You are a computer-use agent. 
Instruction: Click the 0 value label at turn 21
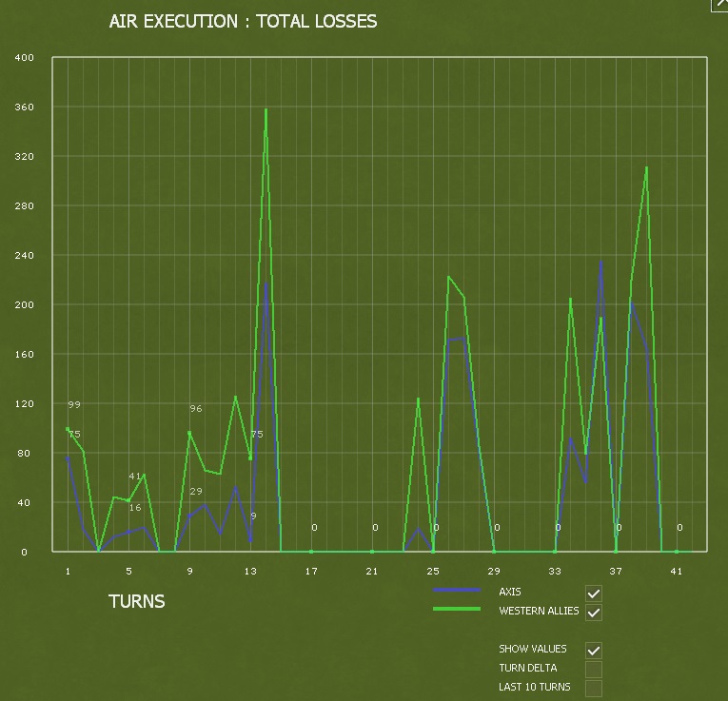point(375,528)
